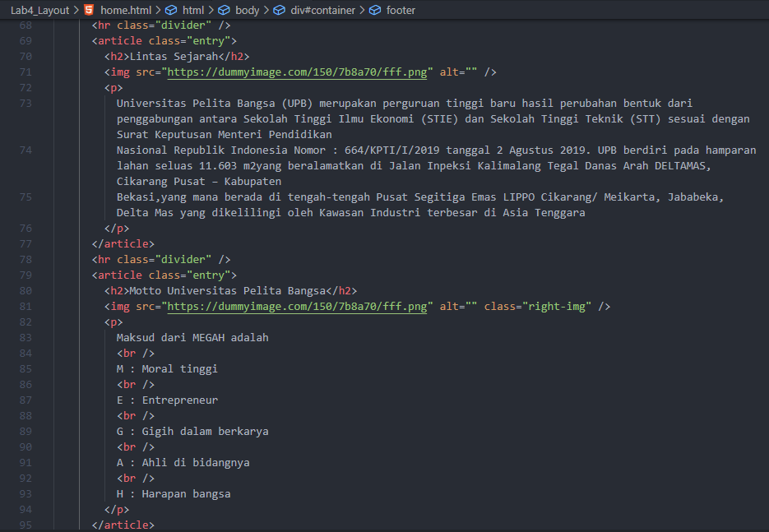The image size is (769, 532).
Task: Click closing article tag on line 77
Action: tap(123, 243)
